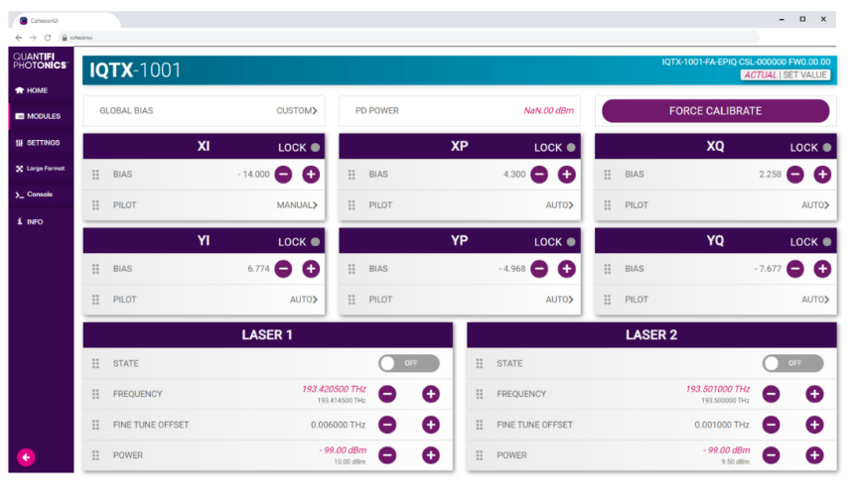Toggle Laser 2 state switch on
Image resolution: width=856 pixels, height=504 pixels.
[x=792, y=363]
